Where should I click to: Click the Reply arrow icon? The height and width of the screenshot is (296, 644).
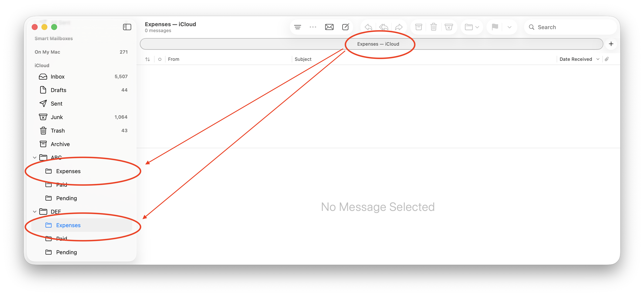[368, 27]
